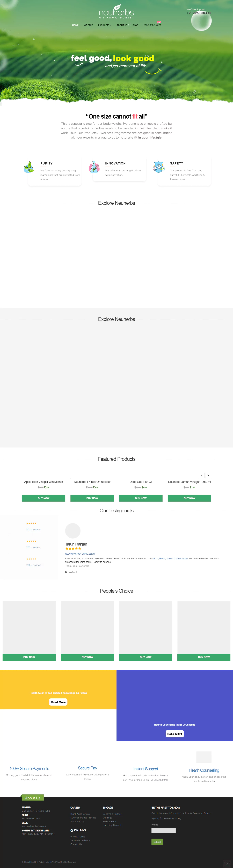
Task: Open the Privacy Policy footer link
Action: click(x=77, y=836)
